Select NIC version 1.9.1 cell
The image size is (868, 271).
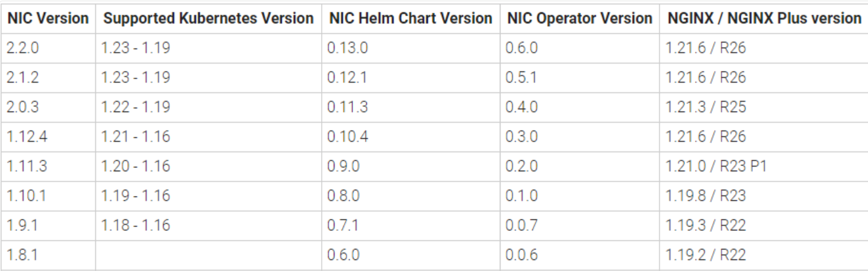[22, 225]
